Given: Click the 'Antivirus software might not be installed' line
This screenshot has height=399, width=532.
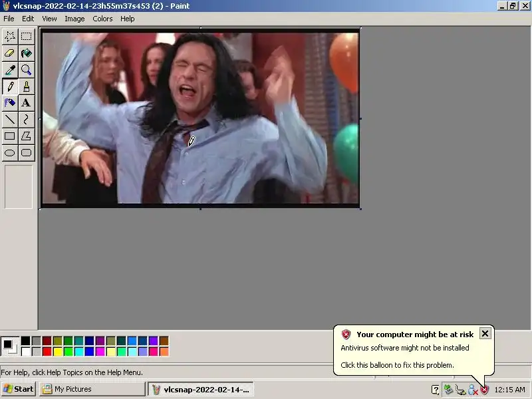Looking at the screenshot, I should (405, 348).
